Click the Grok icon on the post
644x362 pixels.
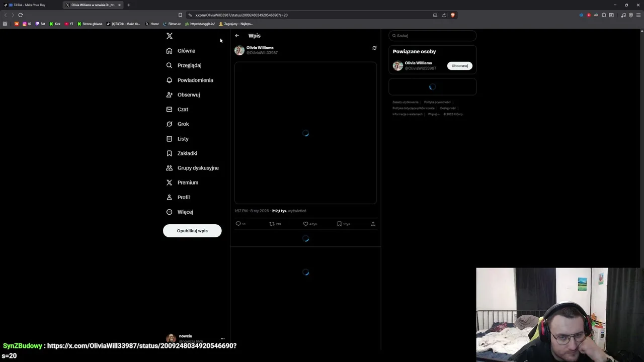point(374,48)
